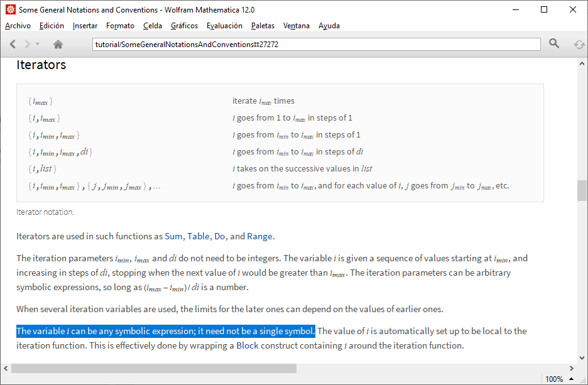Open the Edición menu
588x385 pixels.
pyautogui.click(x=52, y=26)
